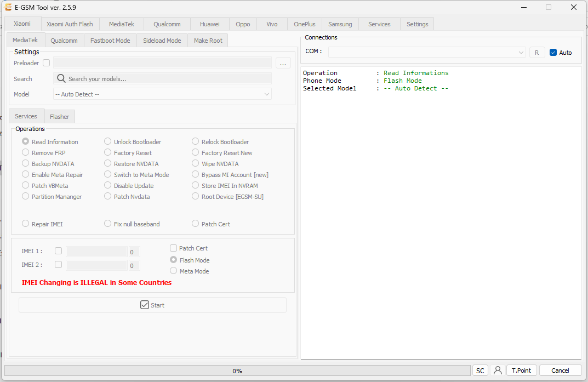
Task: Expand the COM port dropdown
Action: pos(427,52)
